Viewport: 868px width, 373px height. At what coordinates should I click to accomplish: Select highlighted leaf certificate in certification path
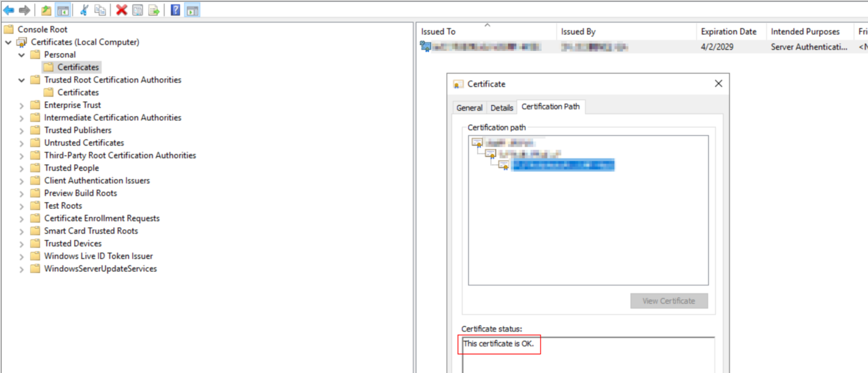pos(562,165)
